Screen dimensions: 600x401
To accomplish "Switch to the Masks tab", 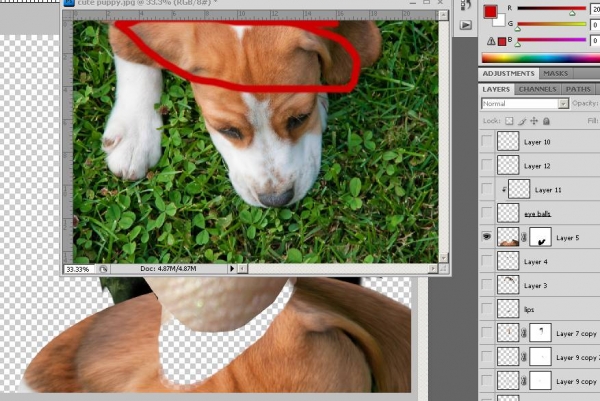I will [556, 73].
